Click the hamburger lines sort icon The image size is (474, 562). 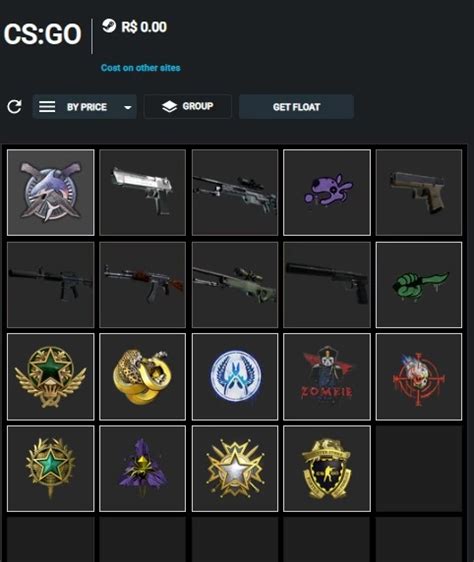coord(47,106)
